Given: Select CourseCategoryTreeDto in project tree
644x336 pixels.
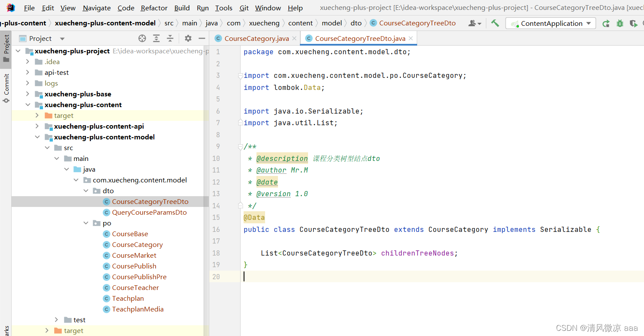Looking at the screenshot, I should coord(150,202).
